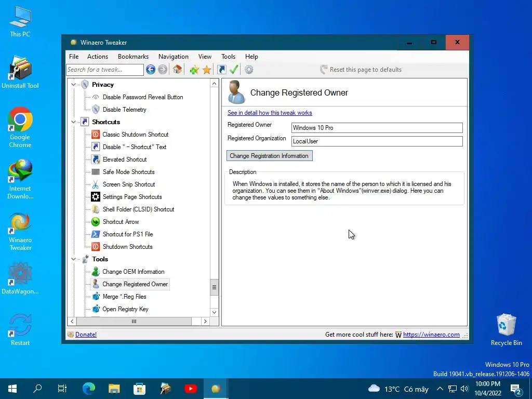
Task: Open the Tools menu
Action: (x=229, y=57)
